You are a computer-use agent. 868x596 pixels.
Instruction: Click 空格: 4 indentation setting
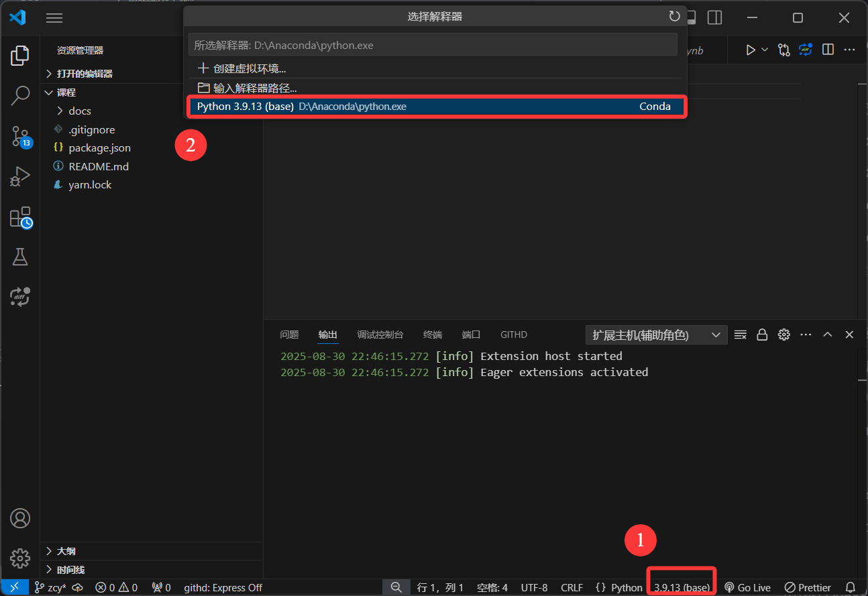(x=492, y=587)
